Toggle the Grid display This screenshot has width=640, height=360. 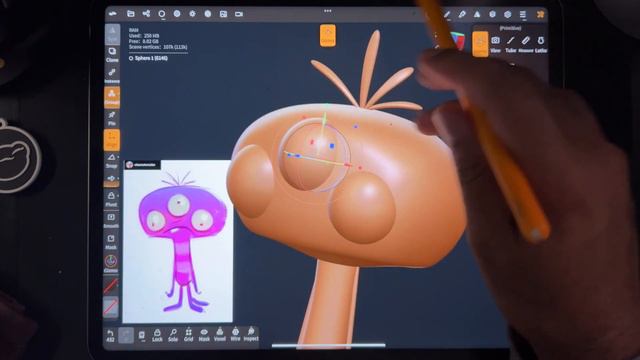[x=189, y=335]
